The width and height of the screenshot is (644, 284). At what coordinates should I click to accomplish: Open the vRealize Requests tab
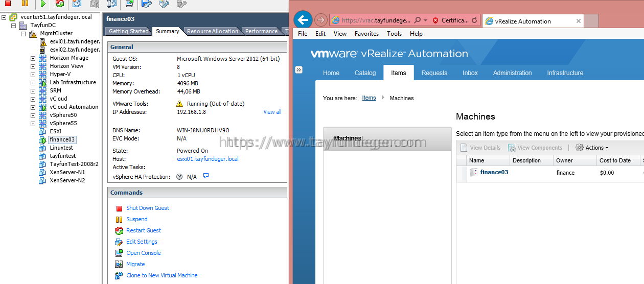pyautogui.click(x=434, y=73)
